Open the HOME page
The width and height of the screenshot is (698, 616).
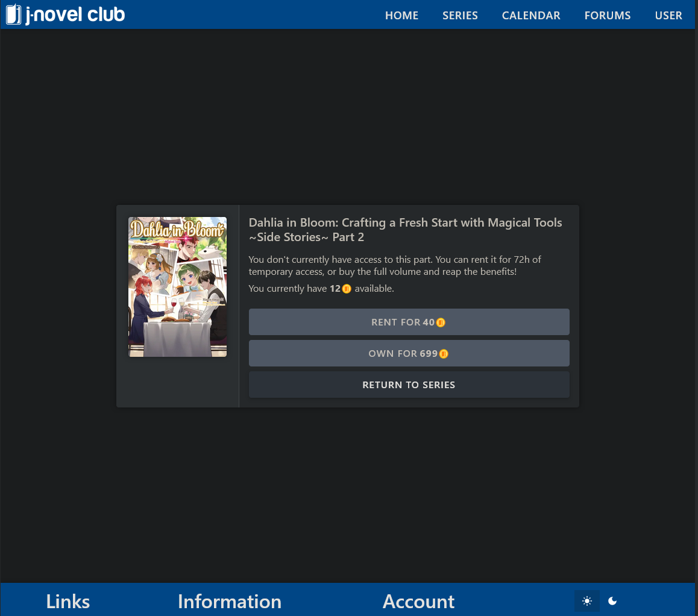(401, 15)
